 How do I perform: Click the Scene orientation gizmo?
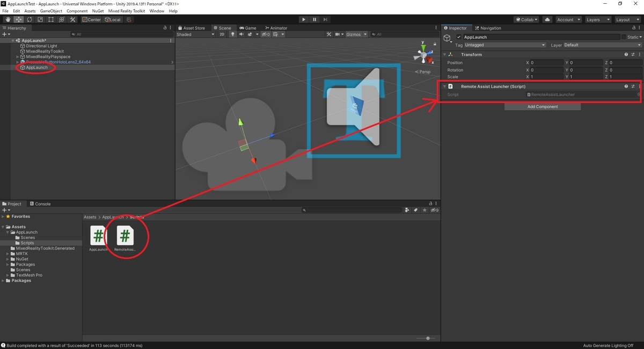point(423,55)
